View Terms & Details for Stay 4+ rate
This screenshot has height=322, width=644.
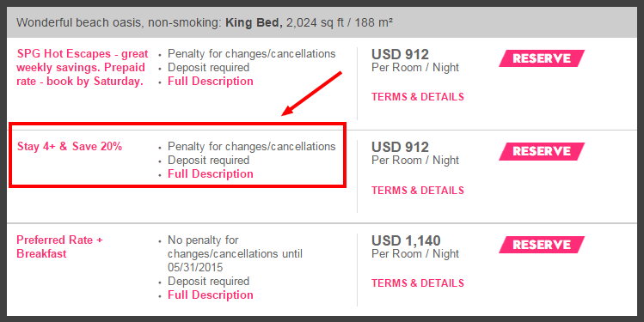[418, 191]
